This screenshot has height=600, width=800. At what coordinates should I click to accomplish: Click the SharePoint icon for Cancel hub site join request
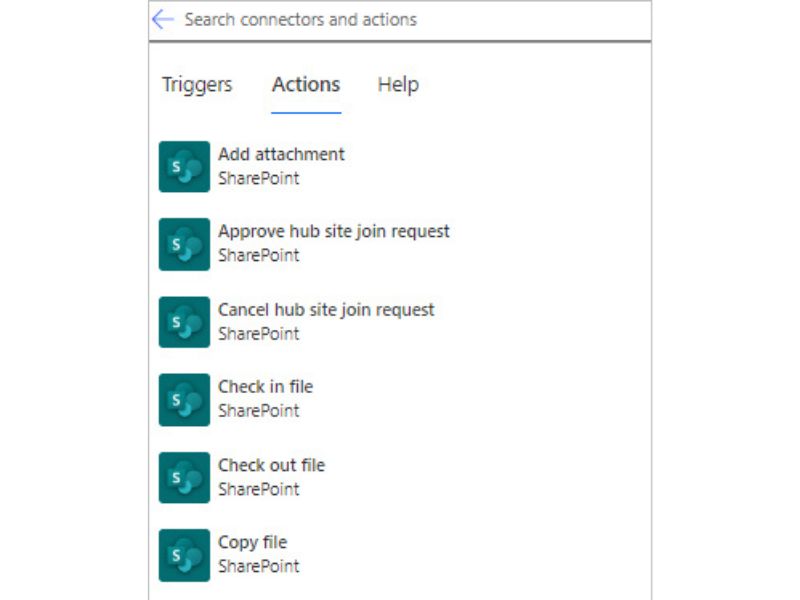coord(184,322)
